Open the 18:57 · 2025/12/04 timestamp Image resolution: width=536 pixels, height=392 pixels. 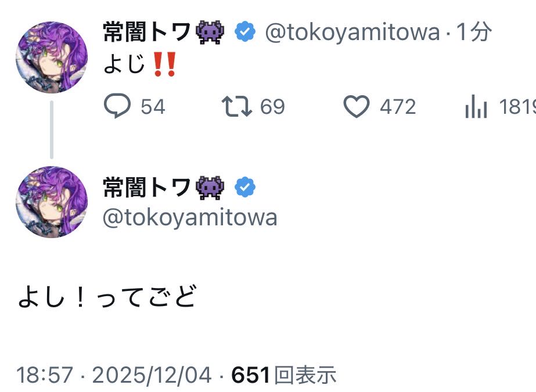114,375
